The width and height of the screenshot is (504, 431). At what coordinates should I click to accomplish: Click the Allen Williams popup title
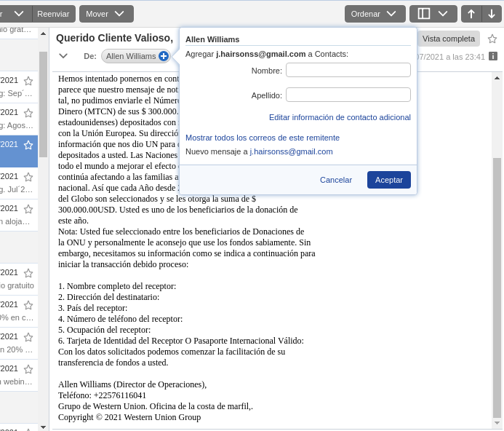pyautogui.click(x=212, y=39)
